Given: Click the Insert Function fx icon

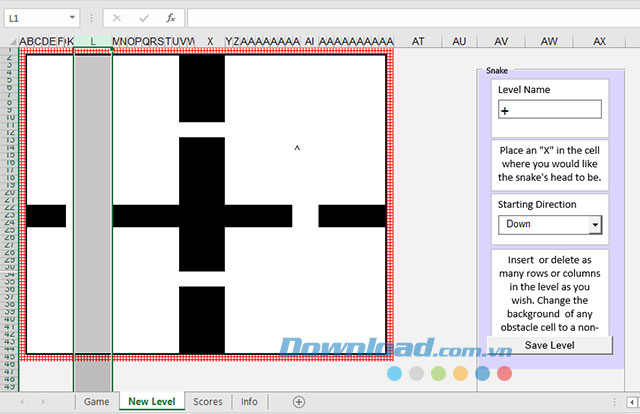Looking at the screenshot, I should click(171, 18).
